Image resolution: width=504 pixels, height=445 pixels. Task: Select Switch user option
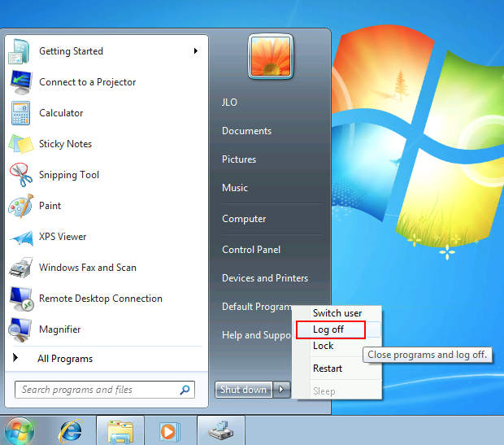pyautogui.click(x=337, y=313)
